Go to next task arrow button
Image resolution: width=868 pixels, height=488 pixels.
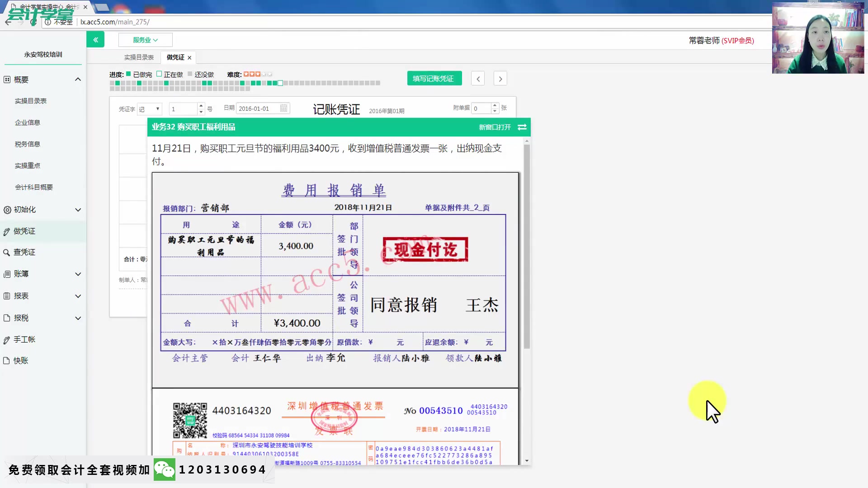(500, 79)
